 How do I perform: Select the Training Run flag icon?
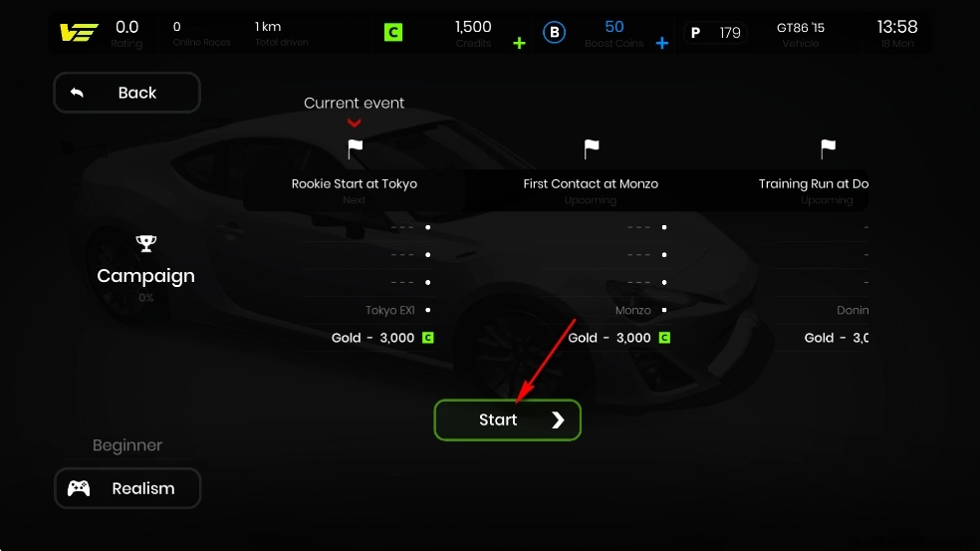tap(828, 148)
